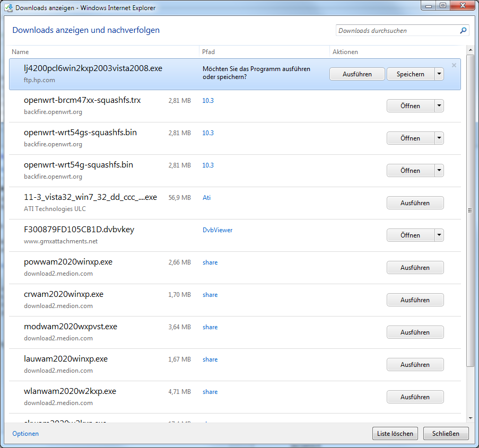Select the F300879FD105CB1D.dvbvkey file name
The width and height of the screenshot is (479, 448).
(79, 230)
